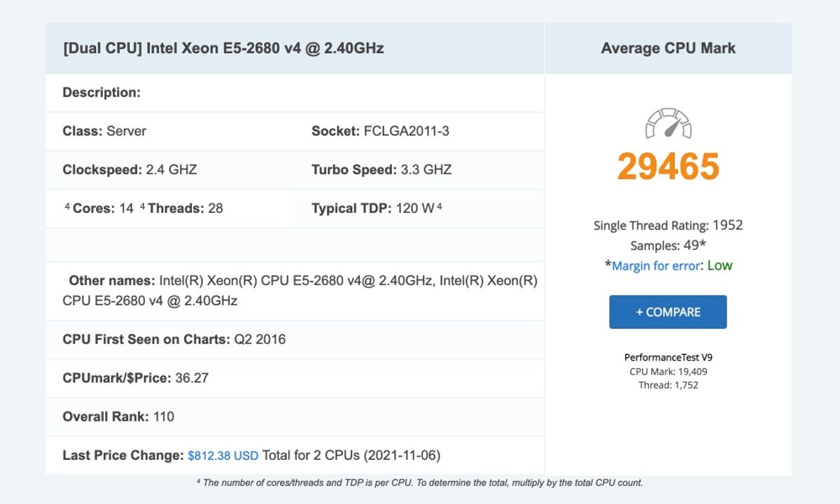Click the Other names row text
This screenshot has width=840, height=504.
(x=300, y=290)
